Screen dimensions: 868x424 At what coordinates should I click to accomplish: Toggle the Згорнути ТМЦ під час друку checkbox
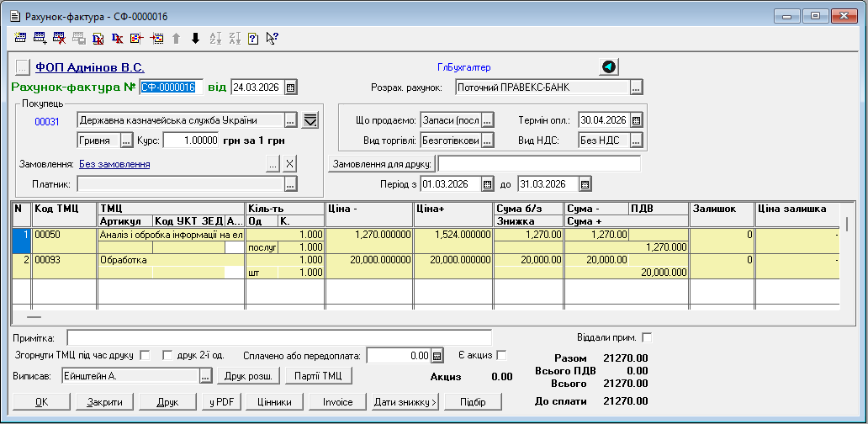145,355
